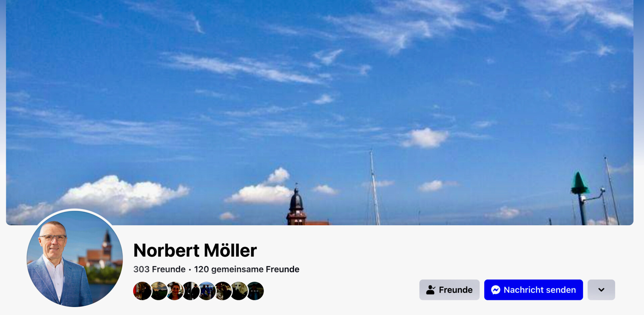
Task: Open the 303 Freunde link
Action: coord(159,269)
